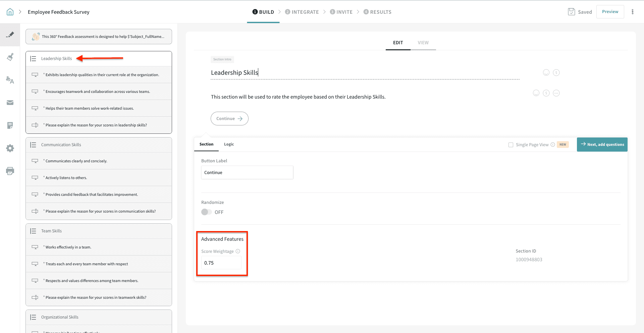The height and width of the screenshot is (333, 644).
Task: Select the Team Skills section header
Action: 51,231
